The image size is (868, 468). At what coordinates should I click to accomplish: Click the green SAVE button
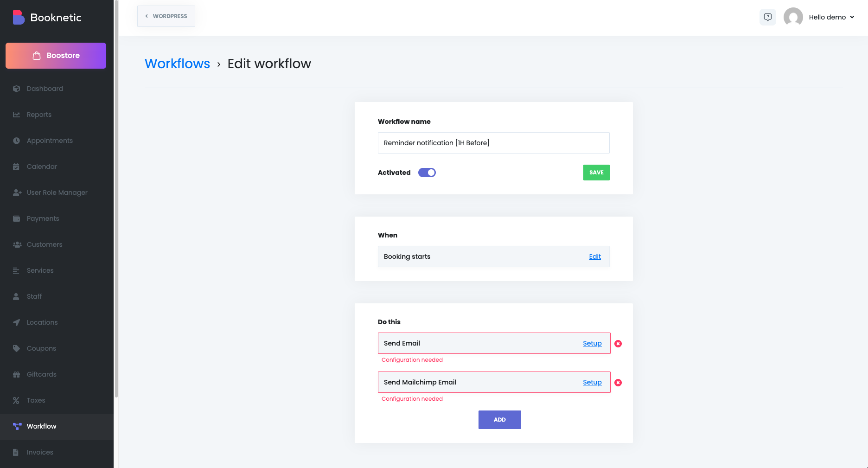pyautogui.click(x=596, y=173)
